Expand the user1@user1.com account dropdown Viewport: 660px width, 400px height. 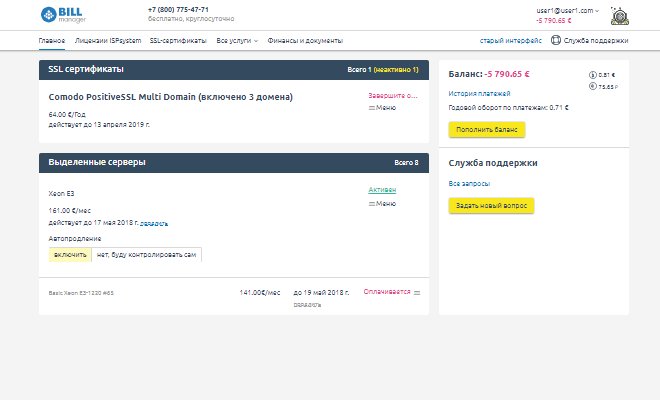(x=567, y=11)
